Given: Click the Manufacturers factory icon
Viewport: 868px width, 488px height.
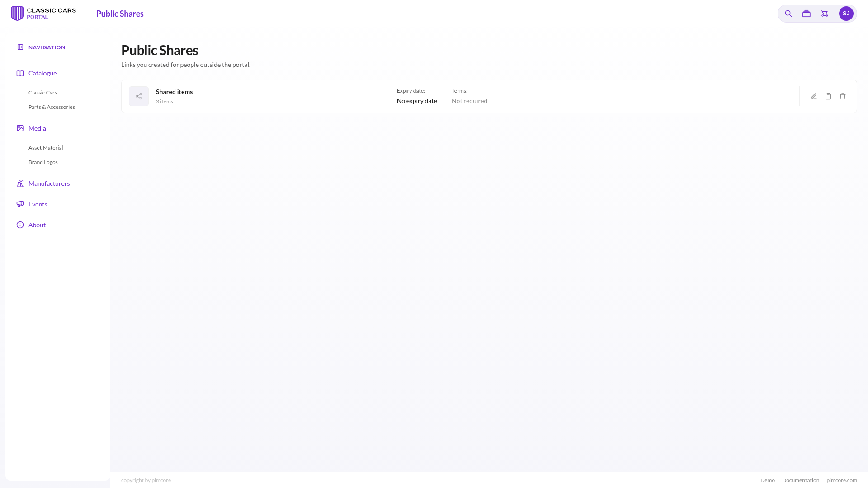Looking at the screenshot, I should pyautogui.click(x=20, y=183).
